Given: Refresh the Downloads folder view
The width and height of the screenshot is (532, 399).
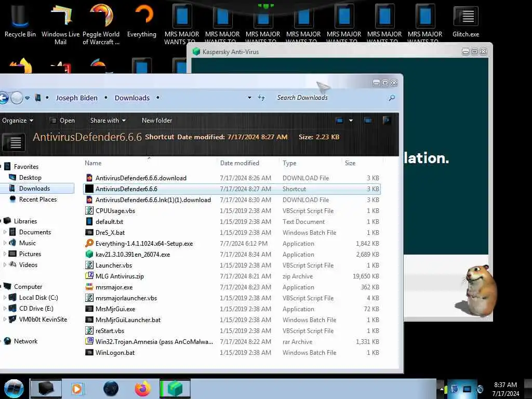Looking at the screenshot, I should click(x=261, y=98).
